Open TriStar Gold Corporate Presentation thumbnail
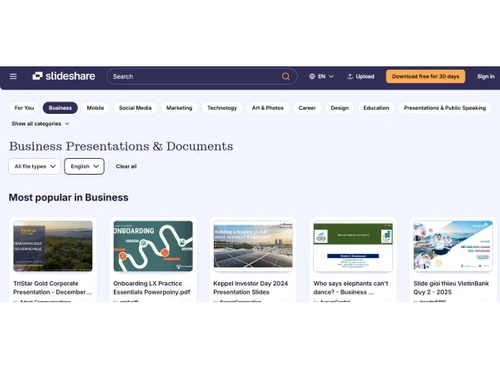 click(53, 246)
